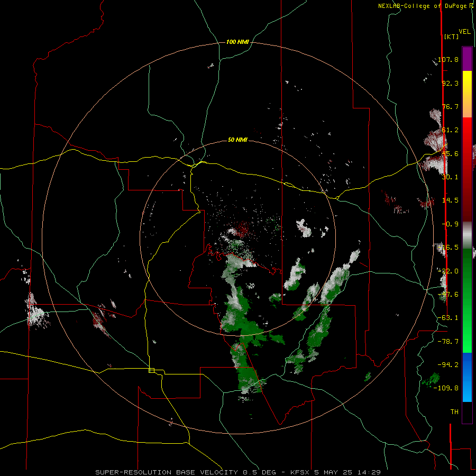Click the 76.7 velocity scale value
The width and height of the screenshot is (476, 476).
click(x=450, y=106)
